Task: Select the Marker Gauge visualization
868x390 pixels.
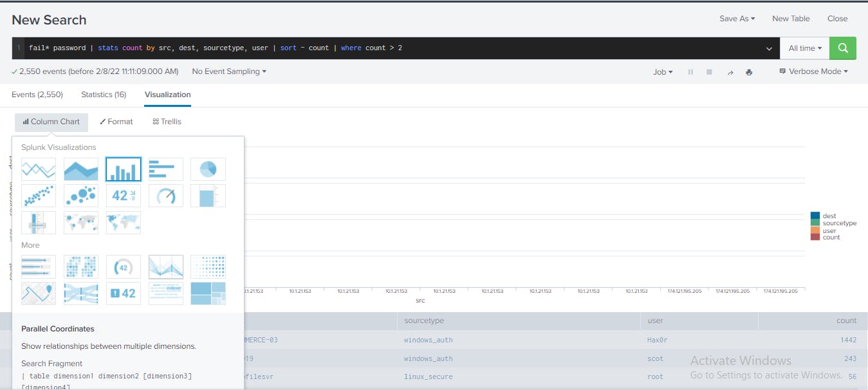Action: point(39,223)
